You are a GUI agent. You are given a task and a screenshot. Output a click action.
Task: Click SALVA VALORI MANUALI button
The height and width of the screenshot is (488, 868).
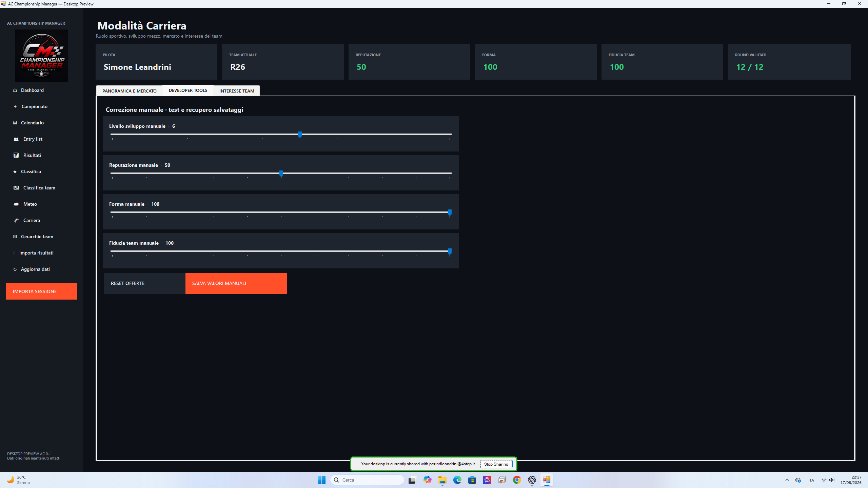click(236, 283)
